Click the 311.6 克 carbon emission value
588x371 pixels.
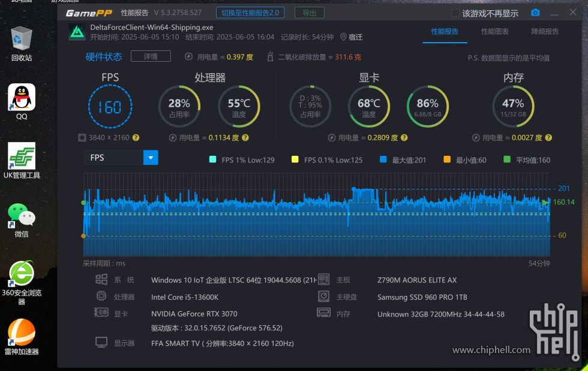pos(348,57)
